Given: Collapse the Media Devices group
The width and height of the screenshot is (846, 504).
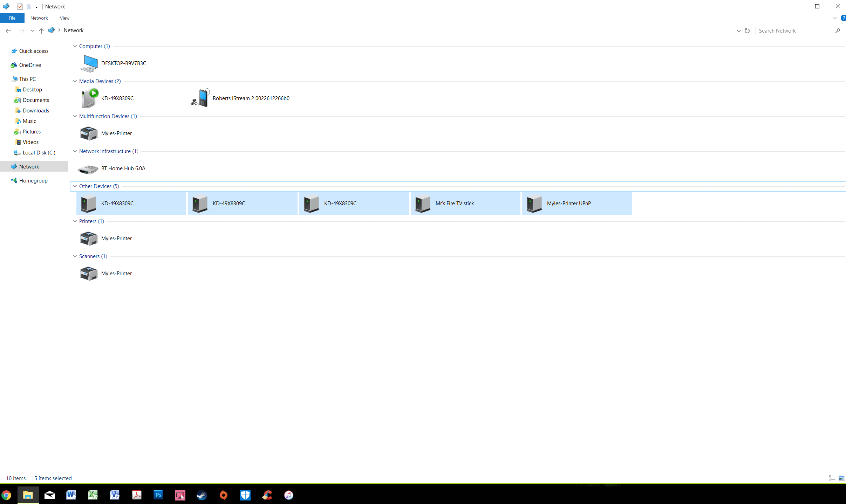Looking at the screenshot, I should (75, 81).
